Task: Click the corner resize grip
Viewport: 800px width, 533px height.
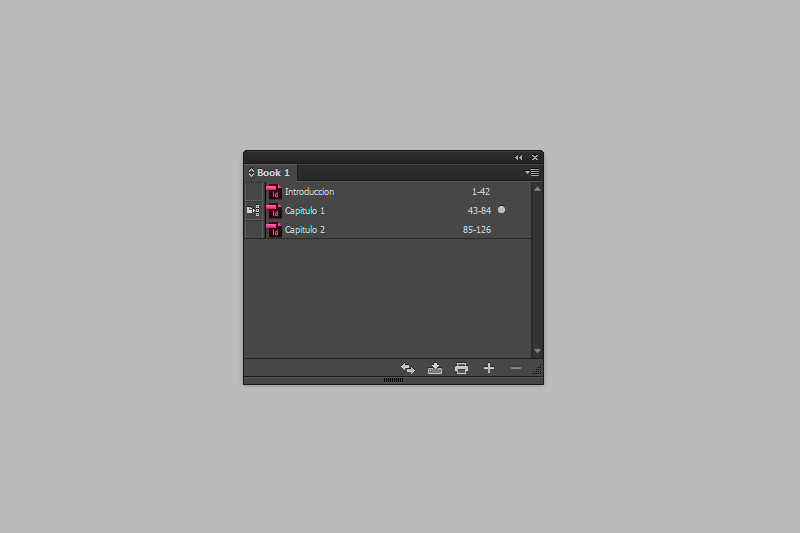Action: tap(537, 370)
